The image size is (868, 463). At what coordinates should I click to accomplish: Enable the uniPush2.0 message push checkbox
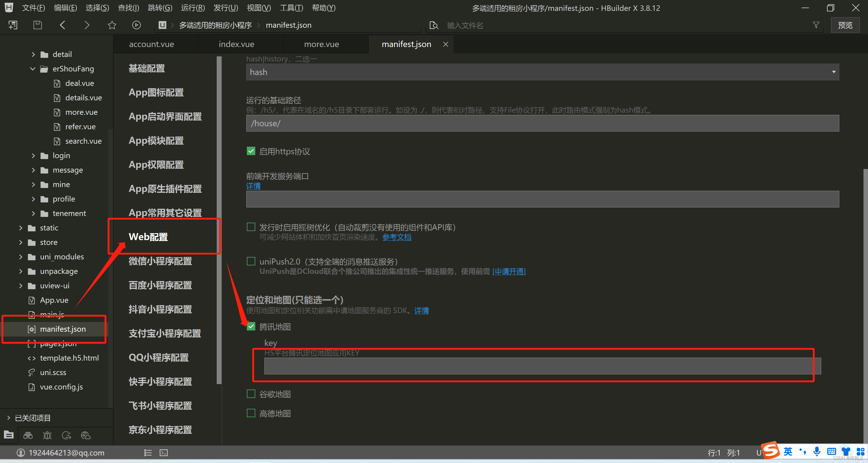(x=251, y=261)
